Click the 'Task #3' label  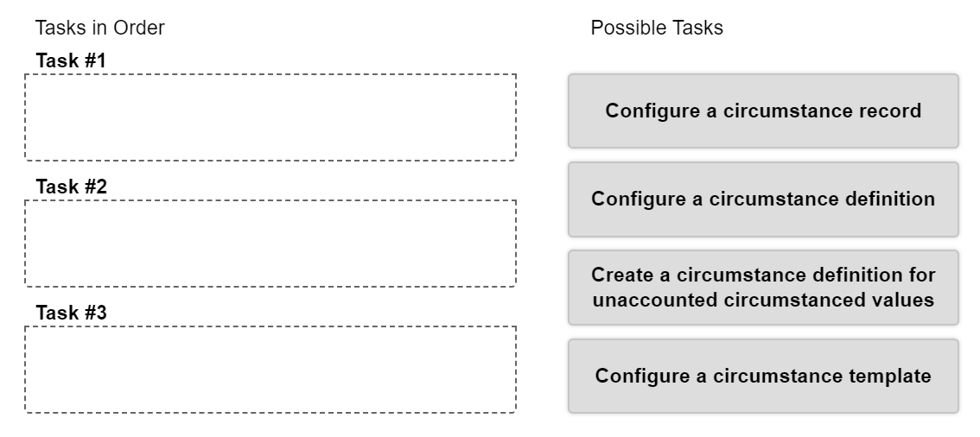click(x=71, y=312)
